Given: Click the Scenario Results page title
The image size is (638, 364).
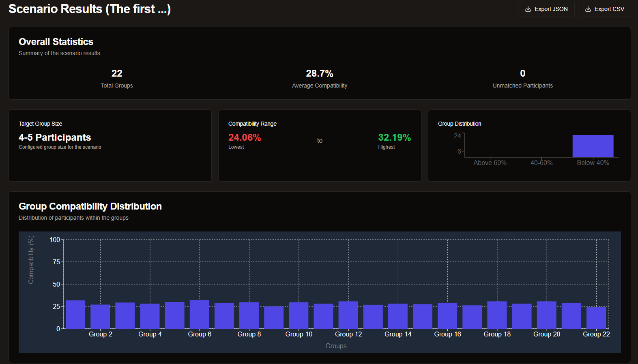Looking at the screenshot, I should tap(90, 9).
